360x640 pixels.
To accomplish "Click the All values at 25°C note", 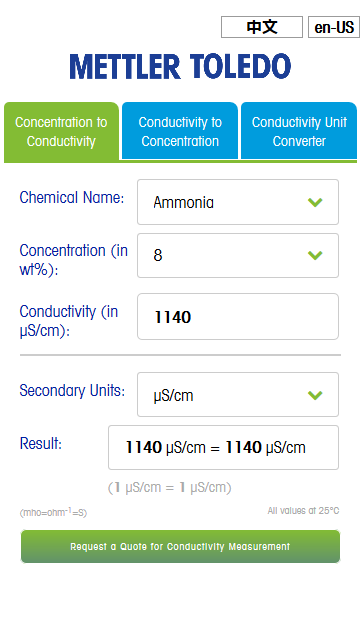I will tap(303, 511).
